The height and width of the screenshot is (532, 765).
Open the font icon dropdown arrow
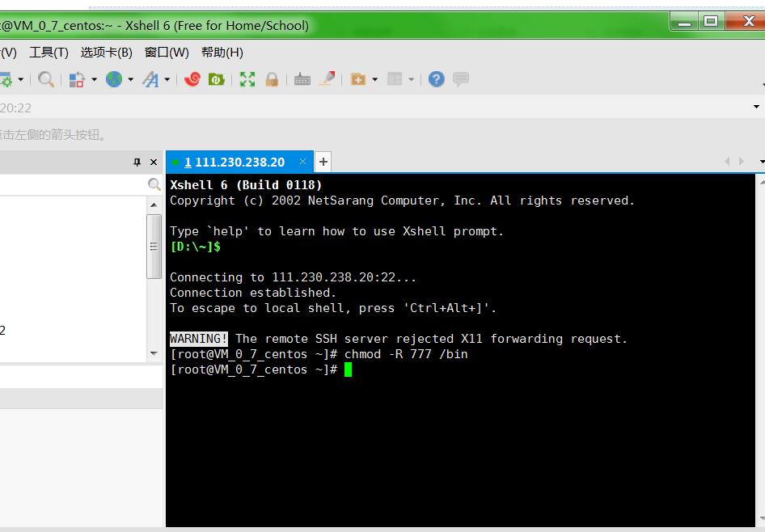pos(167,79)
